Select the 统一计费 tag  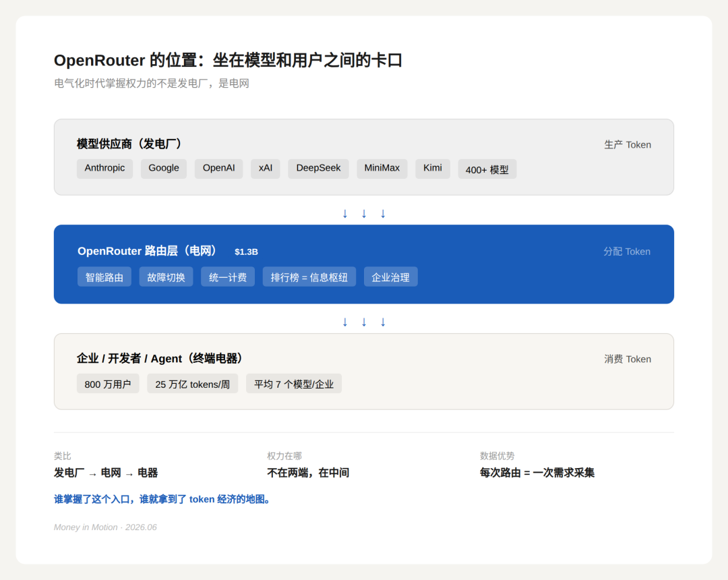[x=228, y=277]
